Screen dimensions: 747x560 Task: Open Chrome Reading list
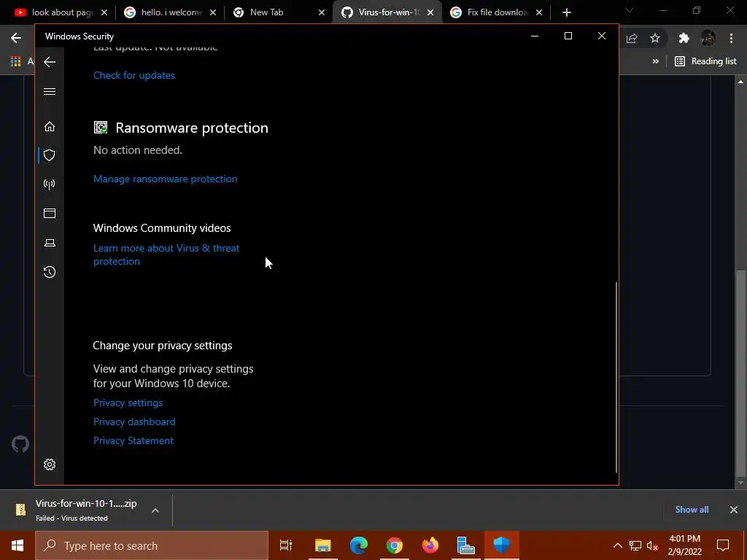(x=705, y=61)
